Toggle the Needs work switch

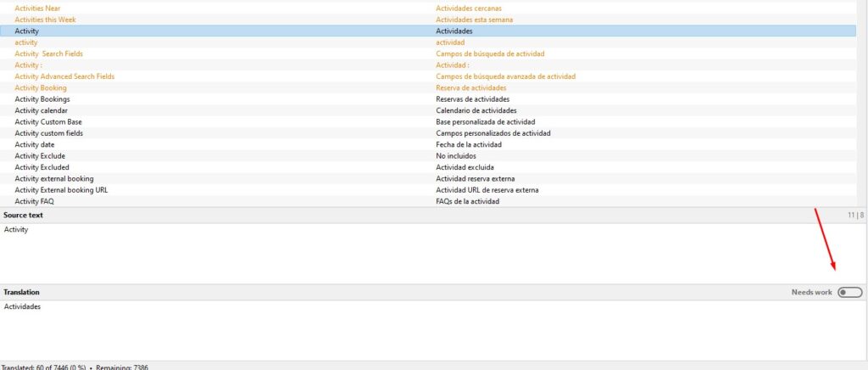pyautogui.click(x=849, y=292)
